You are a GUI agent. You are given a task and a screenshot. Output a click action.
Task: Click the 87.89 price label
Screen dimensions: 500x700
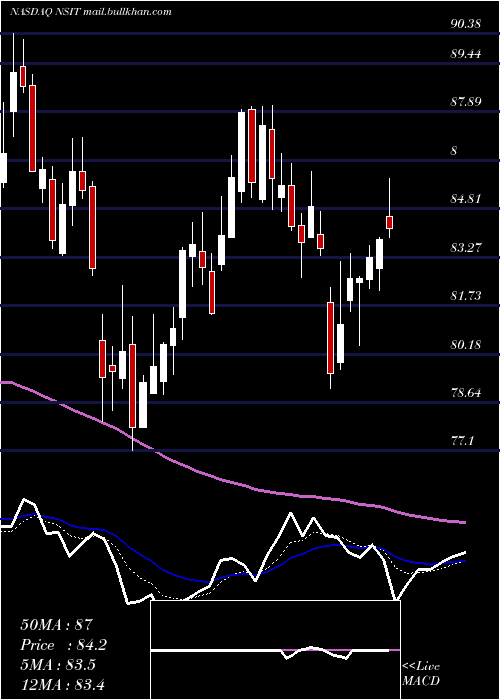466,102
